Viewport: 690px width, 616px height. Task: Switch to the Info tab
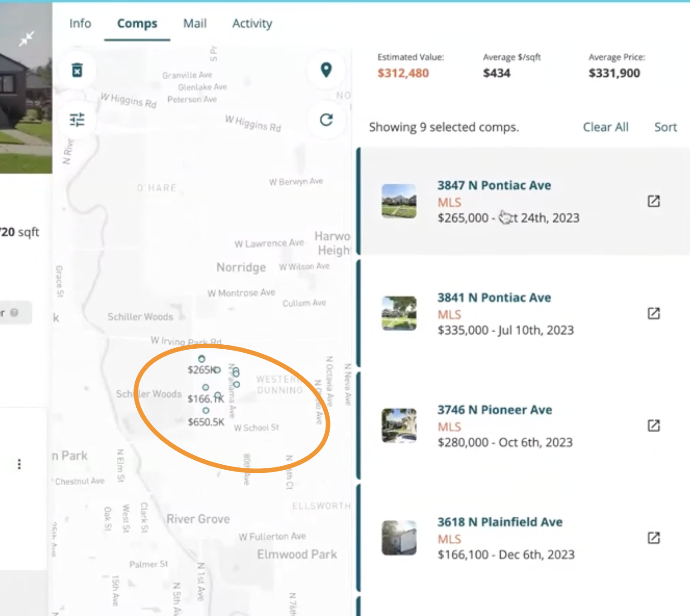click(x=80, y=24)
